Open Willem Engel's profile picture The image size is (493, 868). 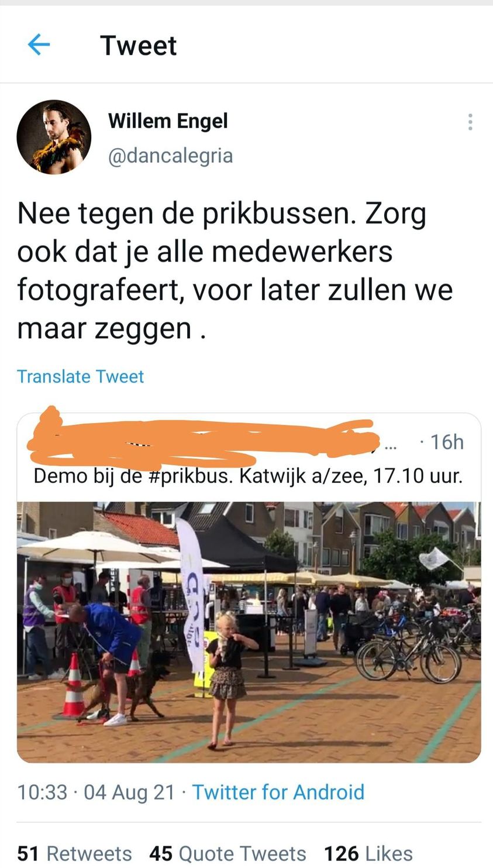pyautogui.click(x=54, y=137)
